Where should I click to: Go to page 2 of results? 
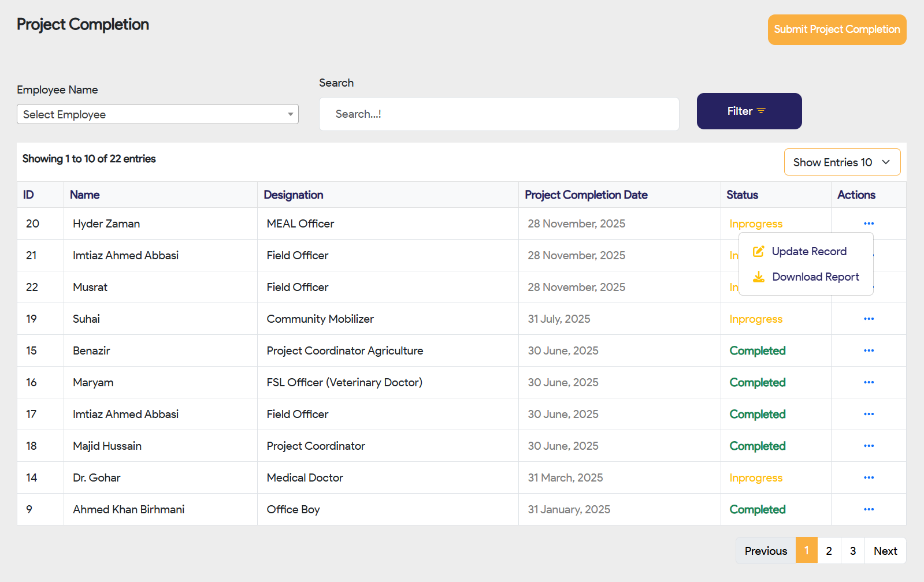point(829,551)
